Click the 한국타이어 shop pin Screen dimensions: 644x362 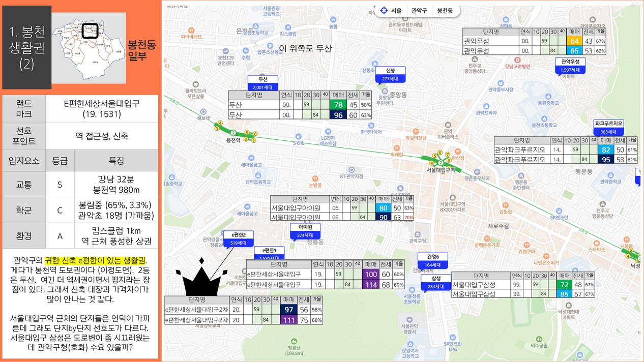tap(371, 125)
